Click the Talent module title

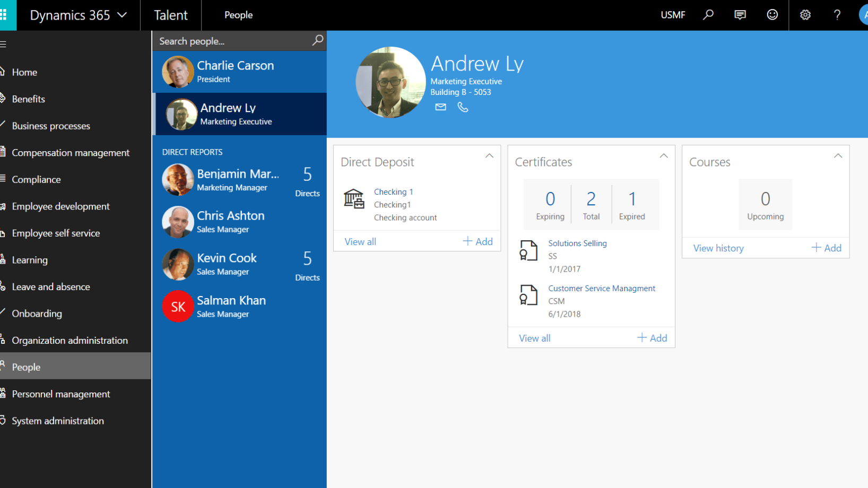click(x=170, y=15)
